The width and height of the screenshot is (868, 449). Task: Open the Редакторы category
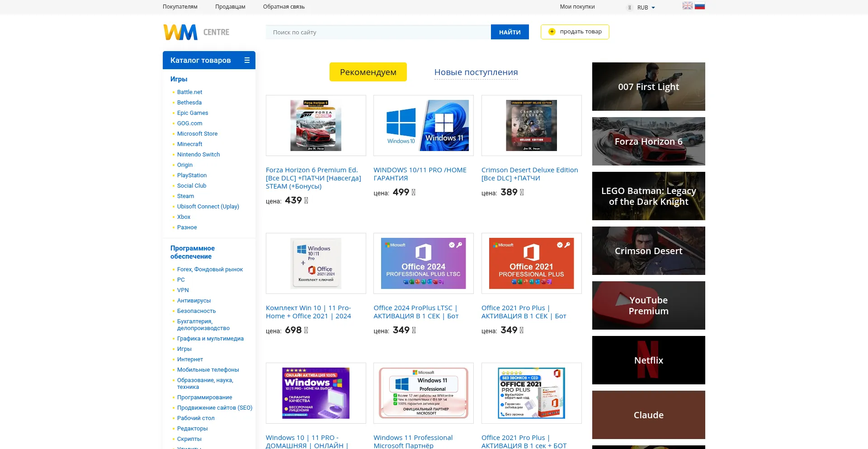pos(193,429)
